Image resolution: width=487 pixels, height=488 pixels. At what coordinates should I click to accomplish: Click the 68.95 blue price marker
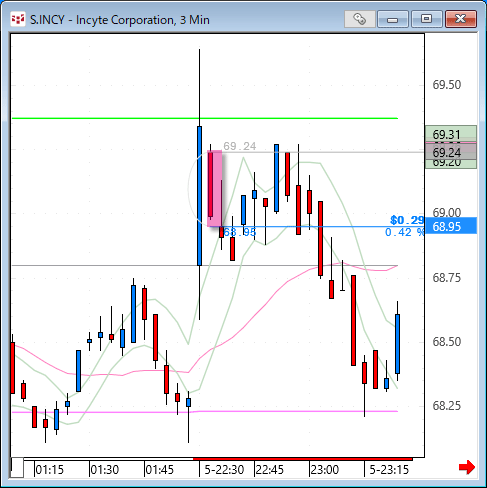point(451,226)
